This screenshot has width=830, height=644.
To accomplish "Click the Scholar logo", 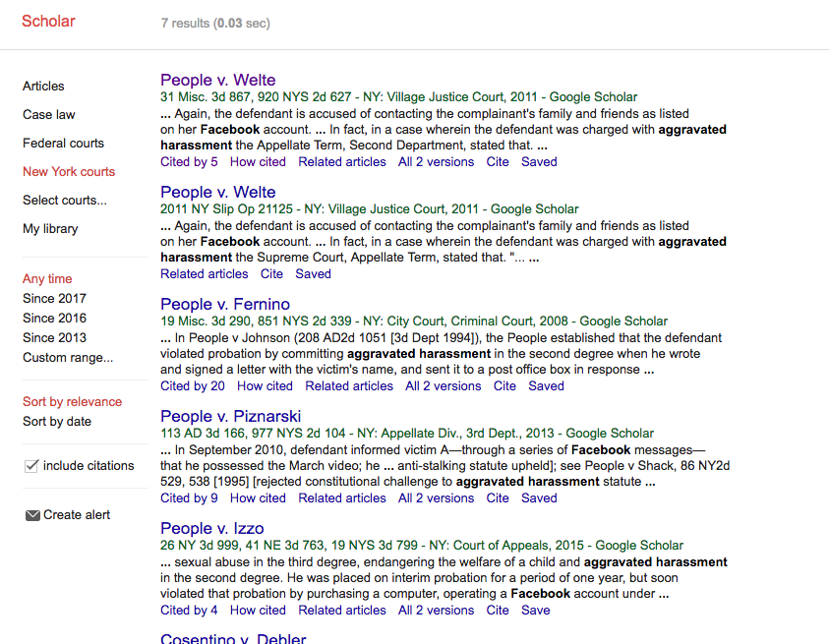I will [48, 21].
